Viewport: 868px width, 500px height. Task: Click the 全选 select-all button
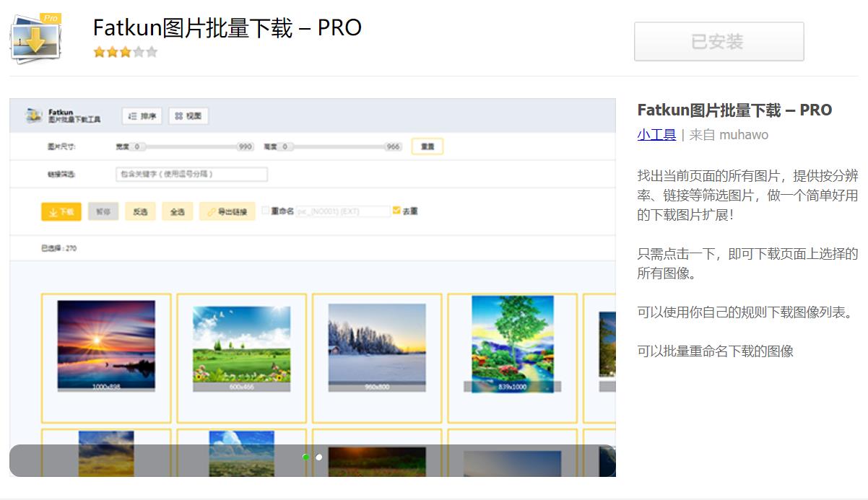point(177,211)
